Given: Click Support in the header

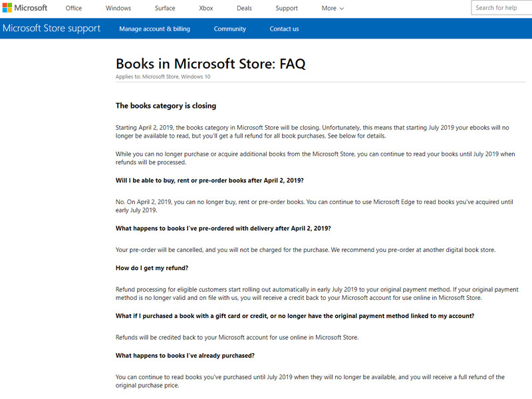Looking at the screenshot, I should [x=287, y=9].
